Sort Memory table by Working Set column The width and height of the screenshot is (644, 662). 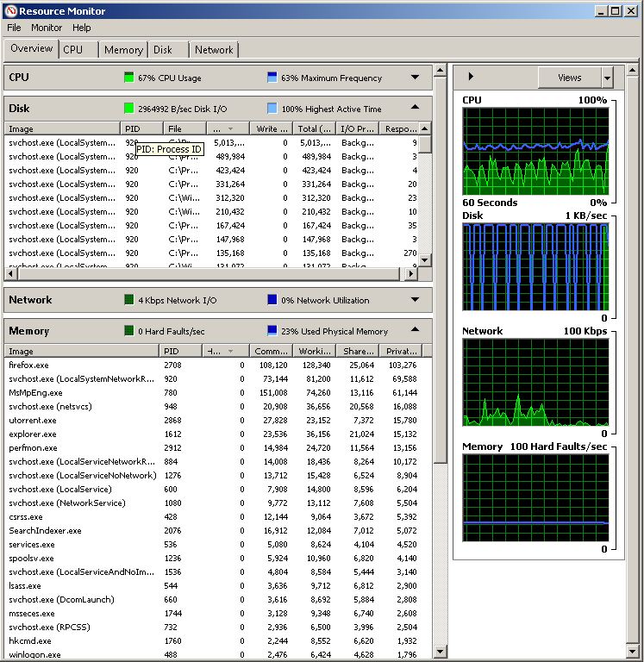[x=315, y=351]
